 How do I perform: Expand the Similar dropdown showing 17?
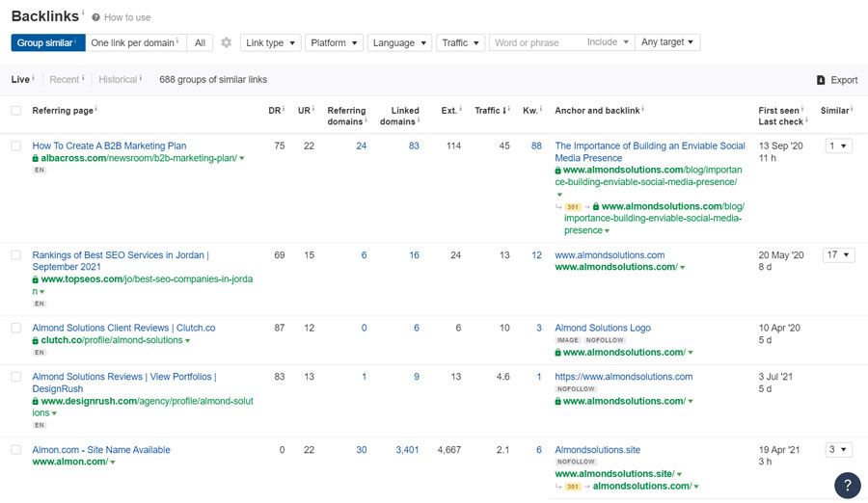(838, 255)
